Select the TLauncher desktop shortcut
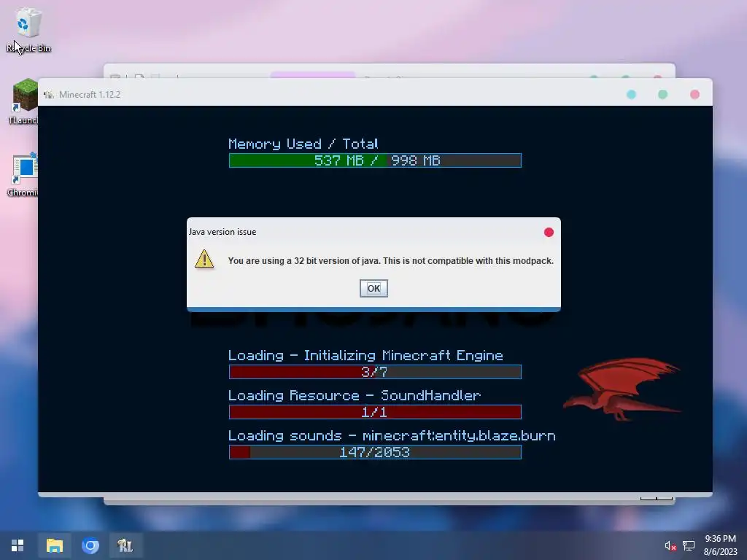Viewport: 747px width, 560px height. pos(23,101)
